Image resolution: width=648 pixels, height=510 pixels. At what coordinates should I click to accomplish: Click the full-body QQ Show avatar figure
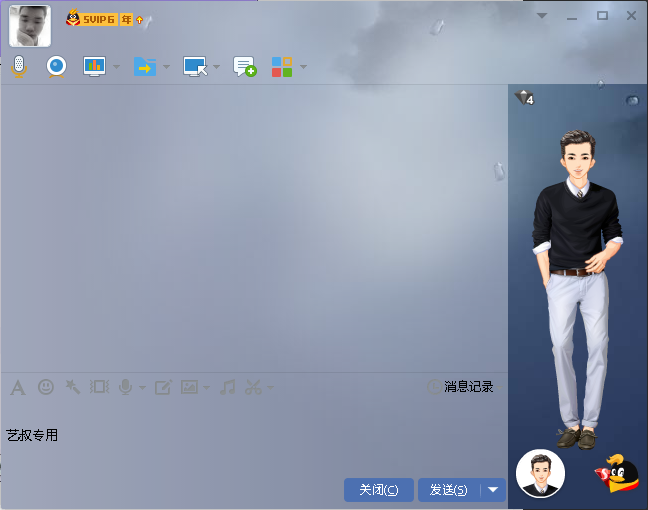(x=577, y=289)
